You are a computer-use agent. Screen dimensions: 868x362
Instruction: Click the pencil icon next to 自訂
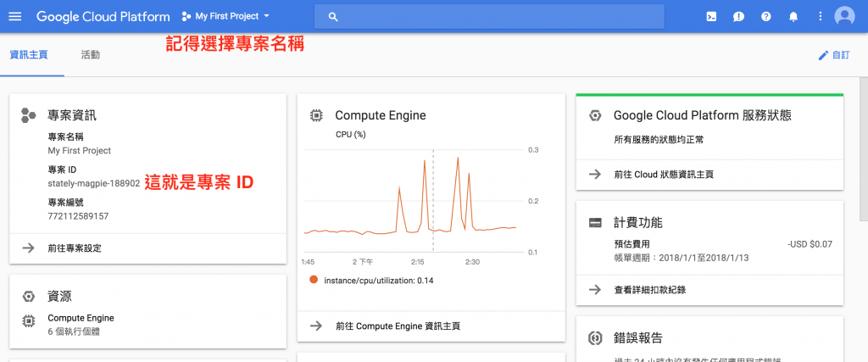[x=823, y=55]
